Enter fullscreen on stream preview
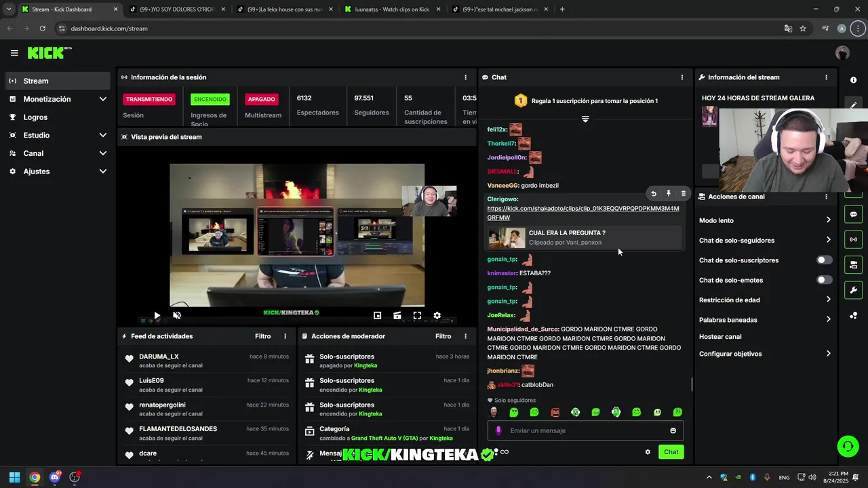Viewport: 868px width, 488px height. pyautogui.click(x=417, y=315)
